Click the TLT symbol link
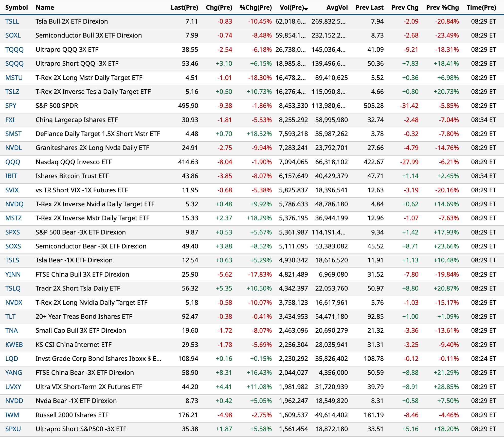This screenshot has width=504, height=437. tap(10, 316)
